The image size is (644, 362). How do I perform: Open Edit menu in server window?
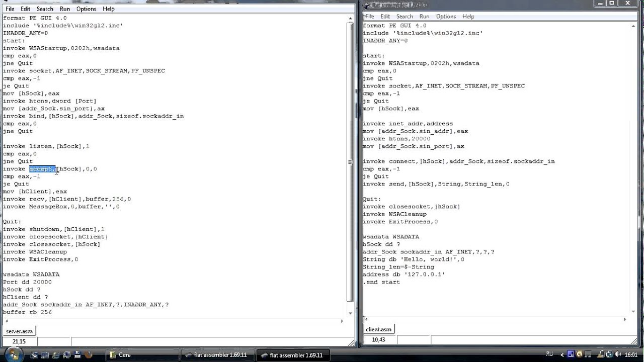(x=25, y=9)
